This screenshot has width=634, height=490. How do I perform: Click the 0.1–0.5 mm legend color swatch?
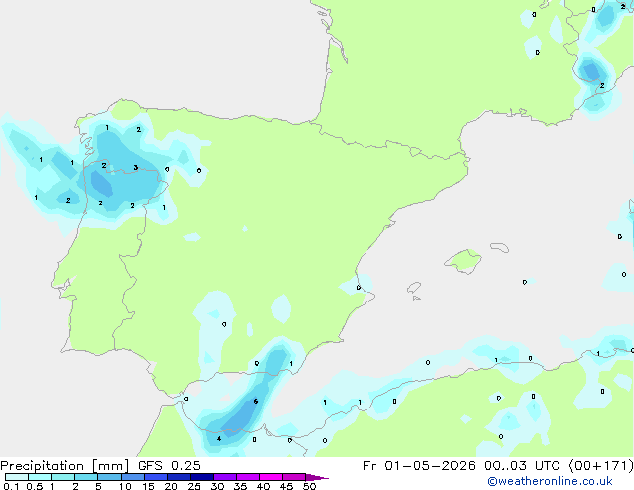(x=17, y=477)
